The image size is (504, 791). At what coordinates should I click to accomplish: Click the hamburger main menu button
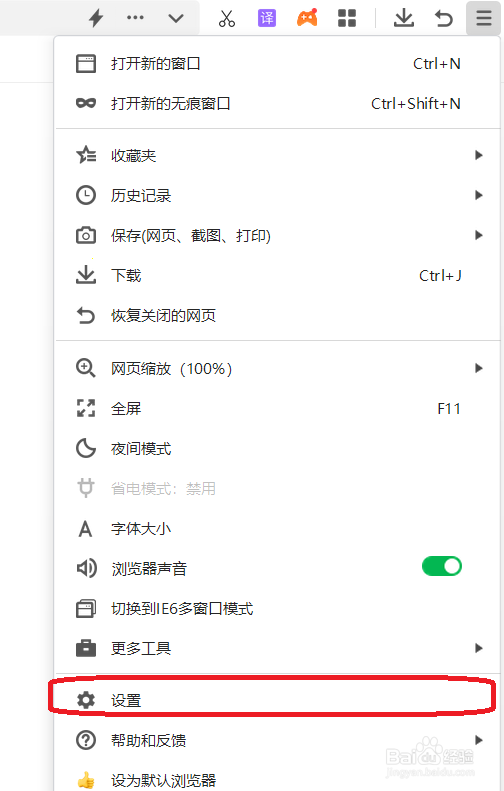(483, 18)
